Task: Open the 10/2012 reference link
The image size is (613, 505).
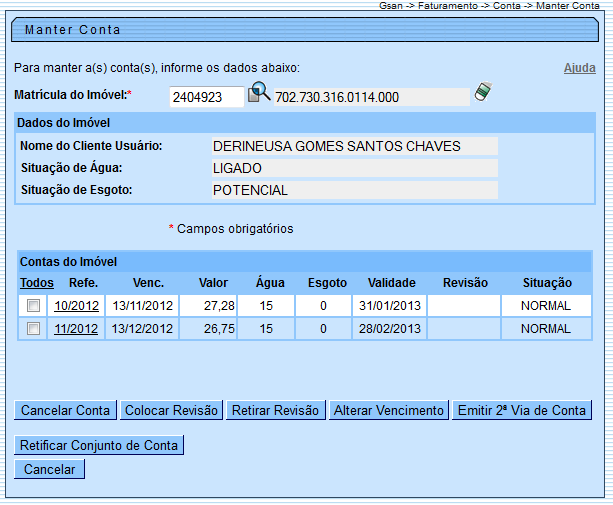Action: point(76,306)
